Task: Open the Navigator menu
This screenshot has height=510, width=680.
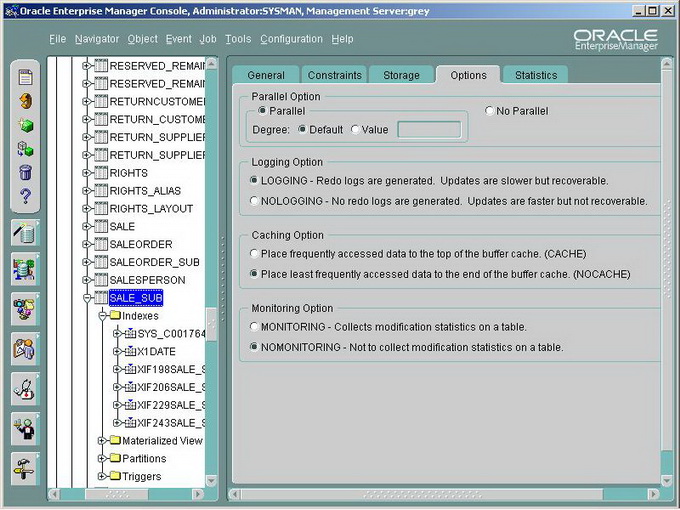Action: 97,39
